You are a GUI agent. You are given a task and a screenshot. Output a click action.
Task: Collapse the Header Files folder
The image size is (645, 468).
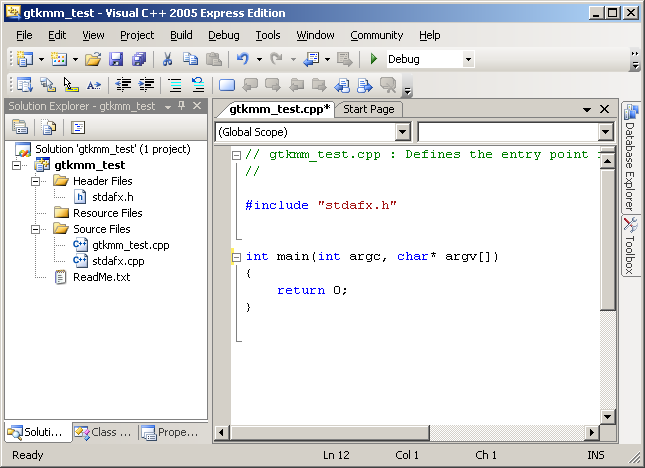tap(36, 181)
